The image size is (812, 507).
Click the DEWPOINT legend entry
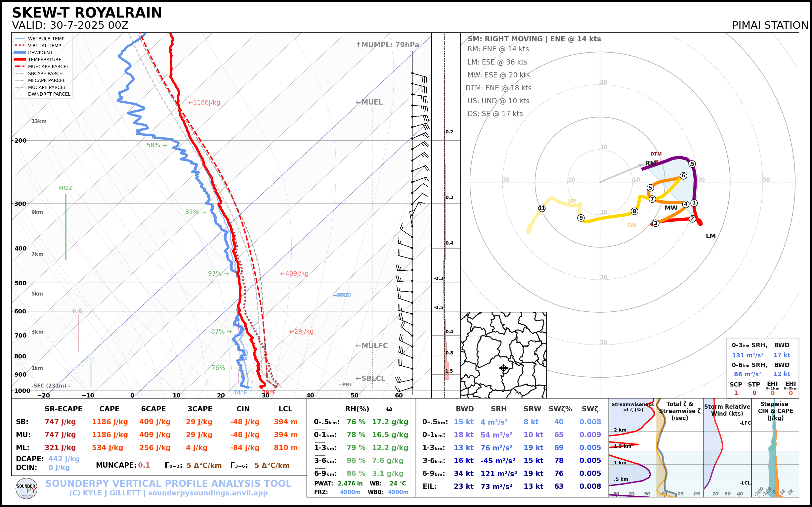point(40,53)
